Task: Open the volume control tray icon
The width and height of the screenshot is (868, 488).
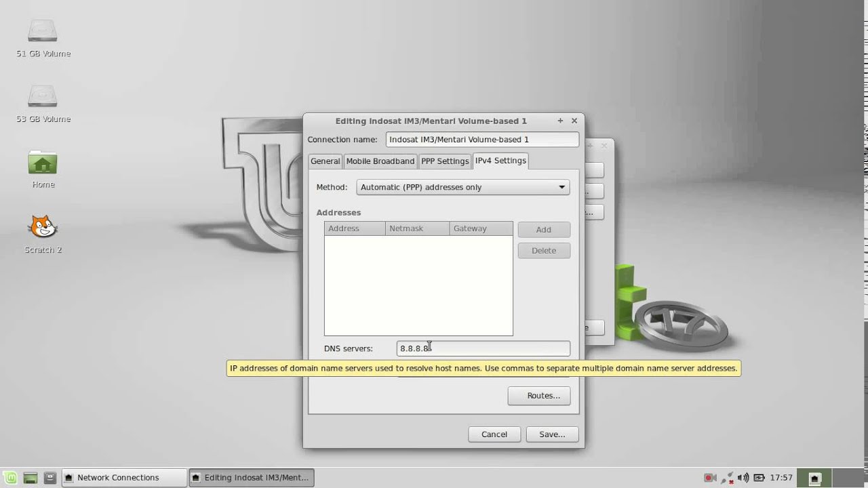Action: pos(743,478)
